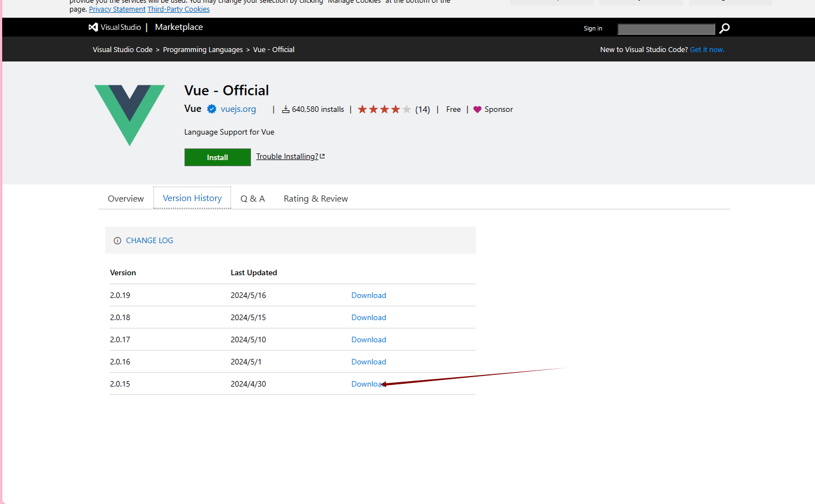Click the 640,580 installs text

318,109
